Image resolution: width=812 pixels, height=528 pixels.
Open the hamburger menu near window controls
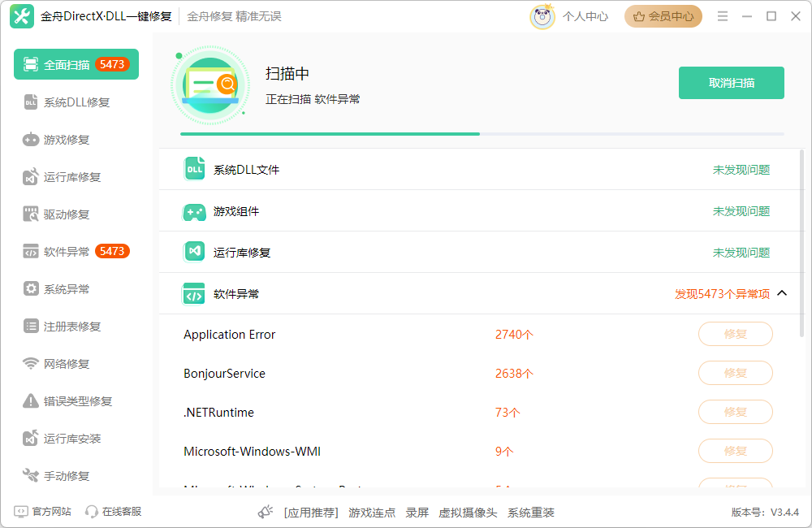tap(722, 15)
